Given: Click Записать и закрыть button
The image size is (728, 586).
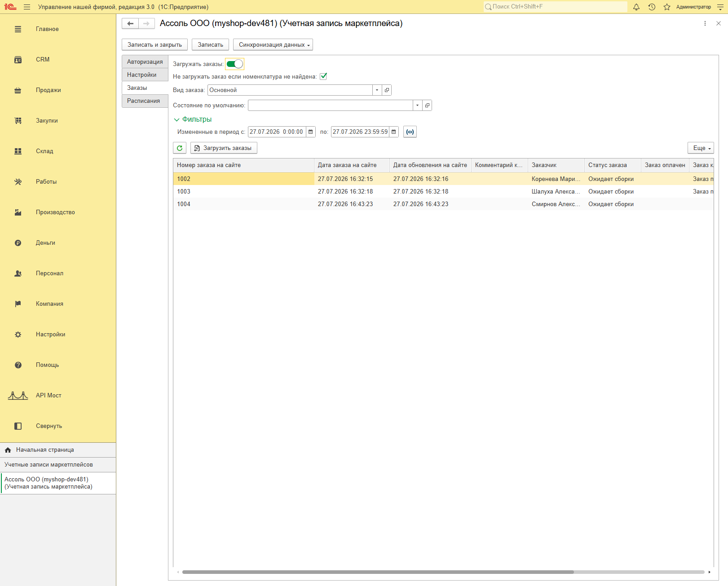Looking at the screenshot, I should 154,44.
